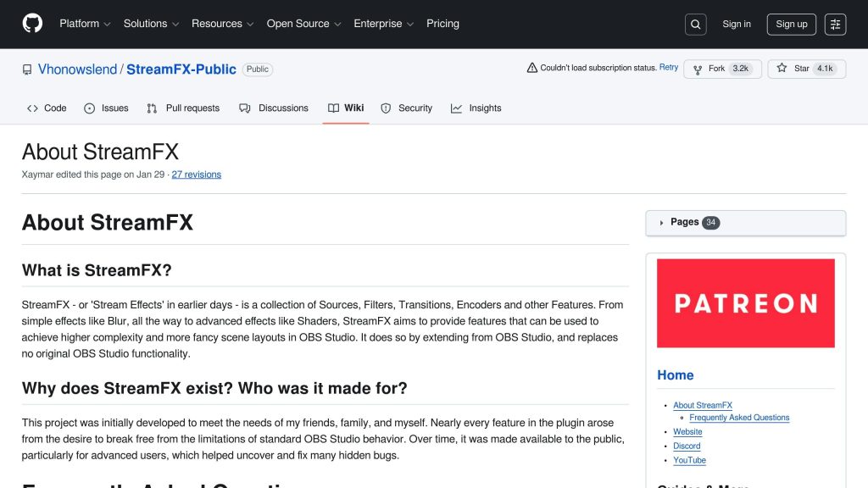The height and width of the screenshot is (488, 868).
Task: Click the command palette sliders icon
Action: coord(835,24)
